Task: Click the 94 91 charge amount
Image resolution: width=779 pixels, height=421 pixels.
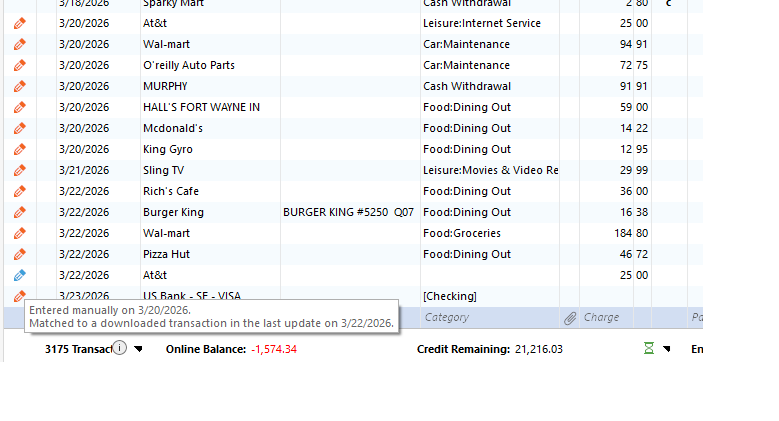Action: pos(634,44)
